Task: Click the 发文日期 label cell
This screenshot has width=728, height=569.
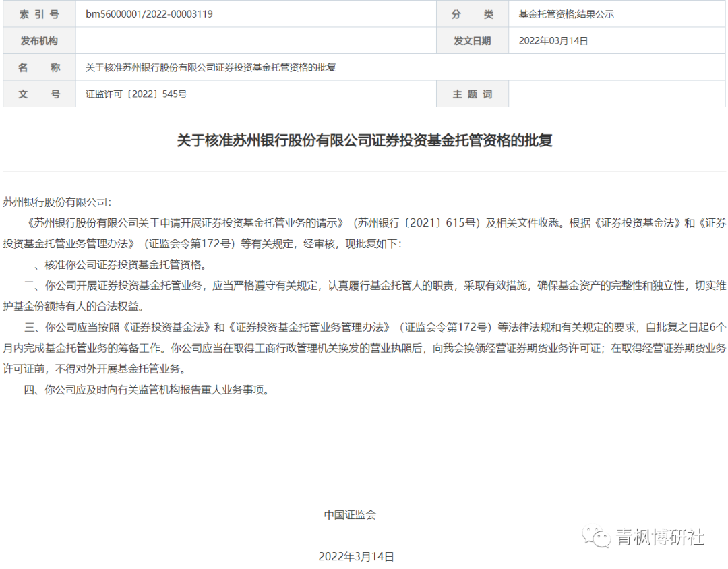Action: click(472, 40)
